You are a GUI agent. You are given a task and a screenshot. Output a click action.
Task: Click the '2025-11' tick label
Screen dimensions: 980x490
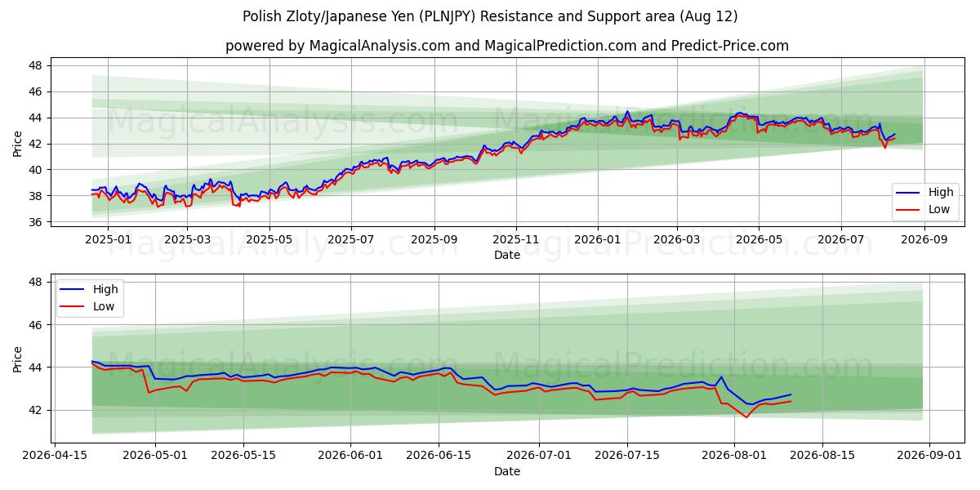[516, 240]
